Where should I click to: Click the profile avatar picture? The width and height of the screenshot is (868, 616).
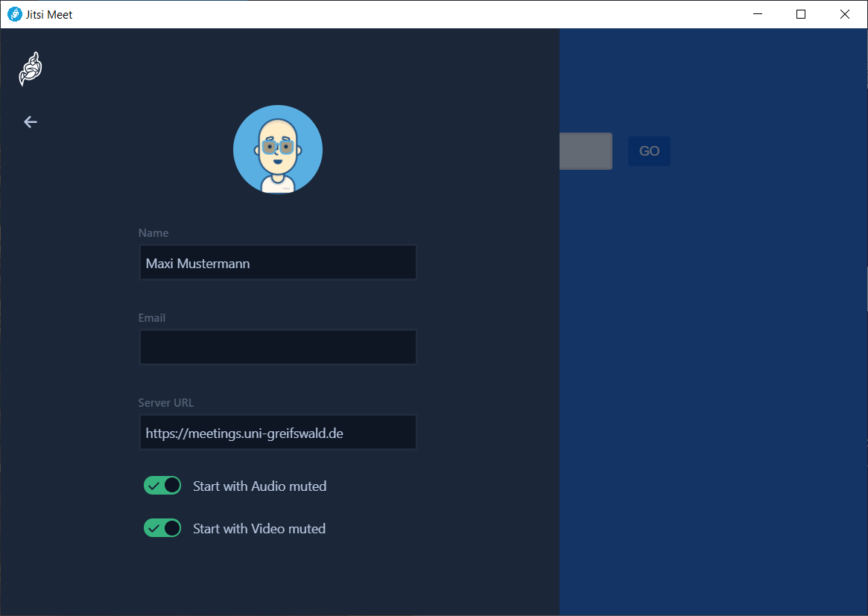click(x=277, y=150)
